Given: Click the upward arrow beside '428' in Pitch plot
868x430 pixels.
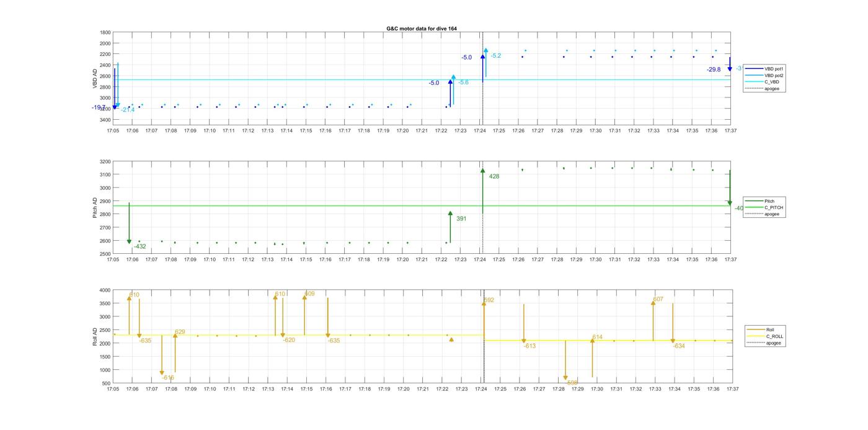Looking at the screenshot, I should coord(482,191).
